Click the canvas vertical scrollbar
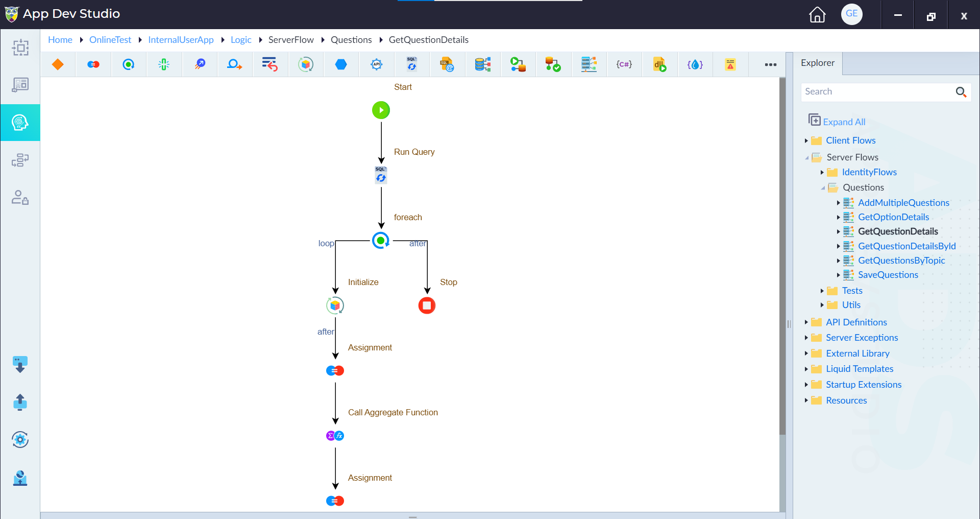980x519 pixels. 782,256
